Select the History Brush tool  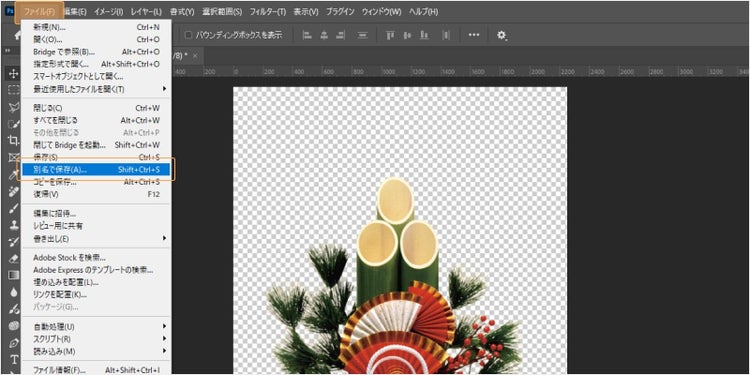point(13,241)
